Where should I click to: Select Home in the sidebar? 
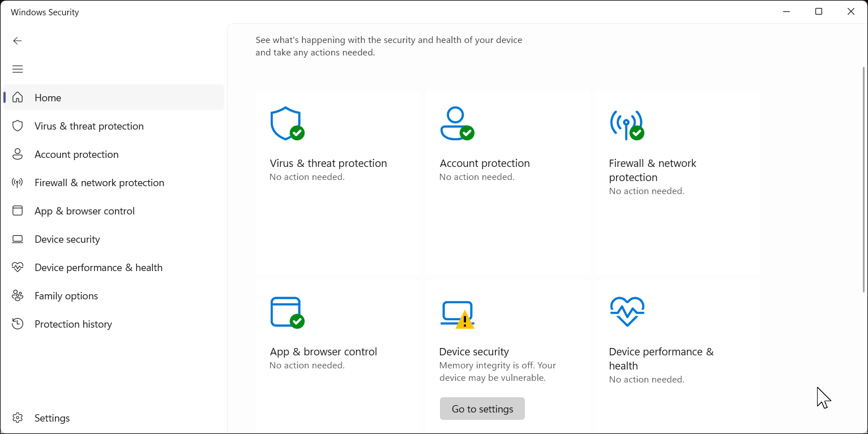pyautogui.click(x=48, y=98)
